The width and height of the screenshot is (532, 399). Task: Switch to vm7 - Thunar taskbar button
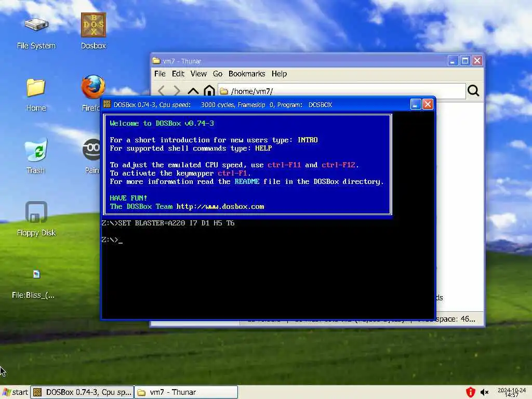[x=186, y=392]
